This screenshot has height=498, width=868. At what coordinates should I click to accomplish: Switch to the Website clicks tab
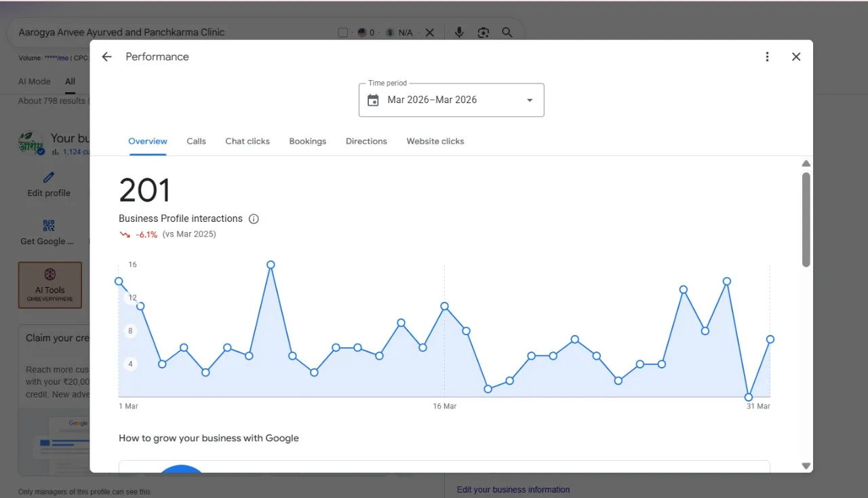435,141
